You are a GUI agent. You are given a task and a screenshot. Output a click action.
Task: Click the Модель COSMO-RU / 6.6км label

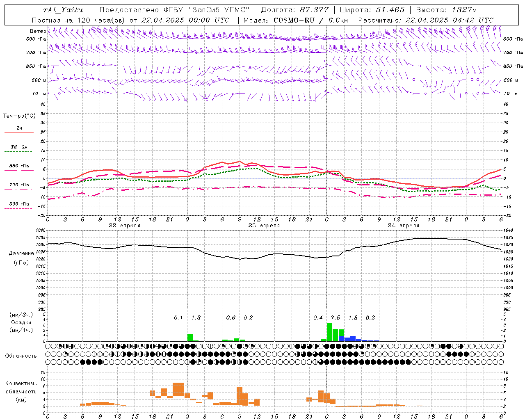[x=295, y=20]
